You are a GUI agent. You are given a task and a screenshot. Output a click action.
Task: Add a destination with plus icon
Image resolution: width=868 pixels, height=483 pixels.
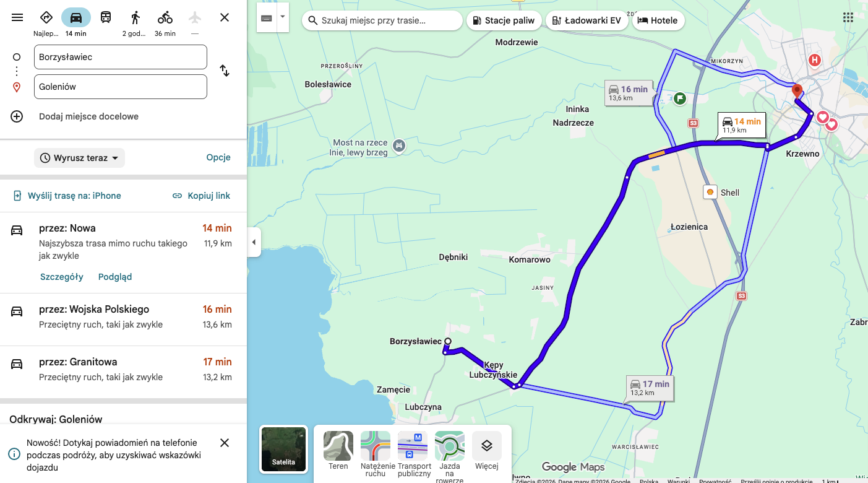pos(17,116)
